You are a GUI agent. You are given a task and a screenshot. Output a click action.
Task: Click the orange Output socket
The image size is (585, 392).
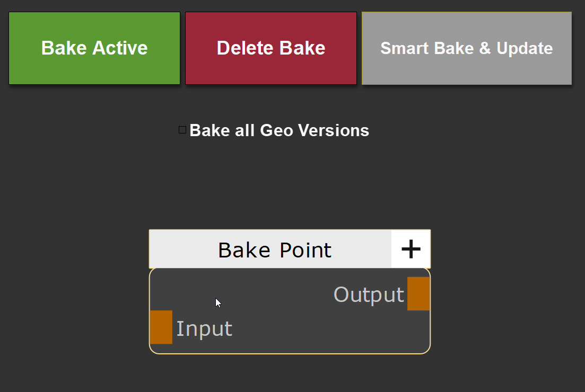point(418,293)
